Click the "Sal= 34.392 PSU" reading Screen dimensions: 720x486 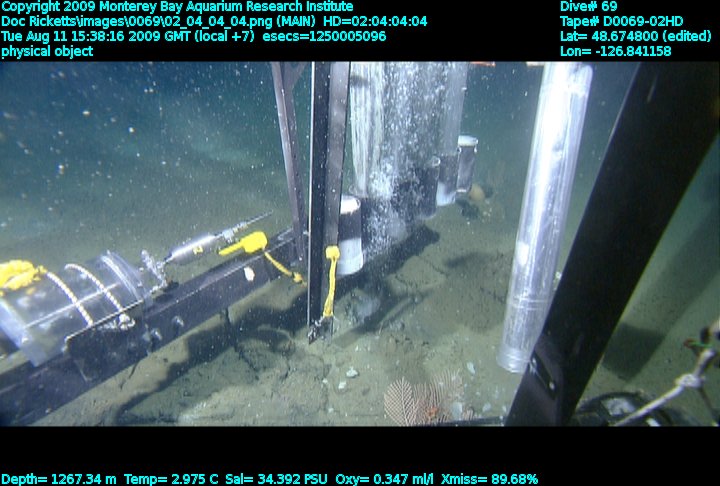click(x=276, y=480)
